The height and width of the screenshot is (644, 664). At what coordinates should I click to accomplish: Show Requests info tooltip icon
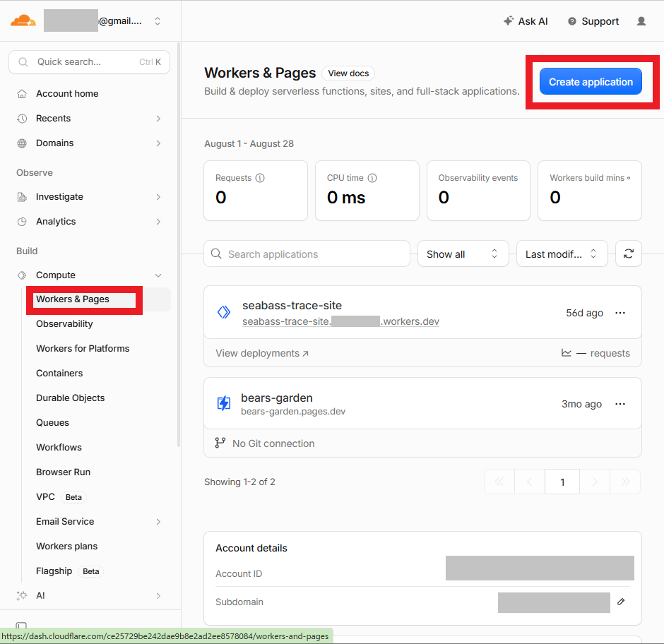(260, 178)
